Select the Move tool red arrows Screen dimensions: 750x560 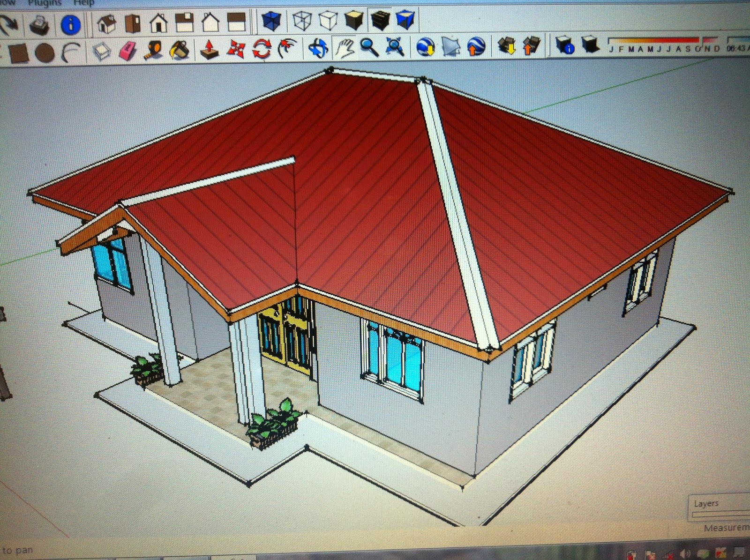click(236, 49)
